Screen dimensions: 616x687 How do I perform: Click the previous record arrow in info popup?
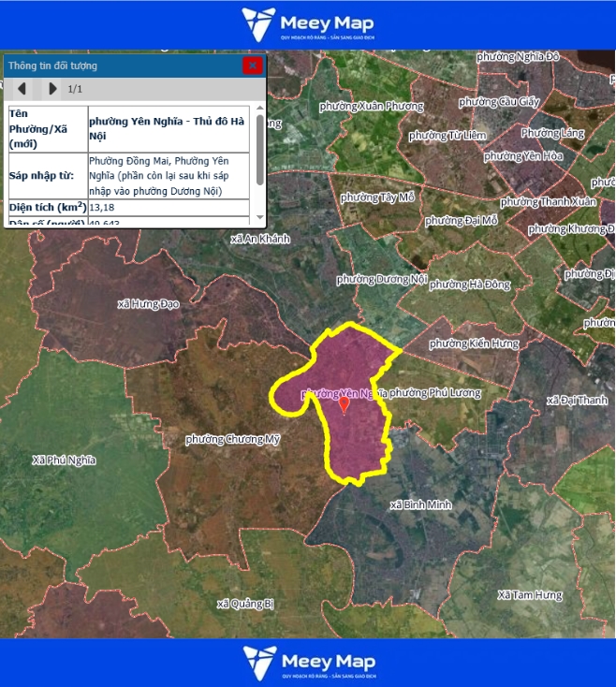(x=22, y=89)
